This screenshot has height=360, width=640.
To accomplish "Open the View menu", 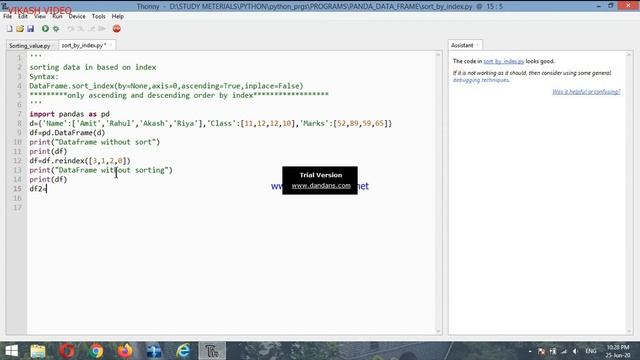I will point(40,16).
